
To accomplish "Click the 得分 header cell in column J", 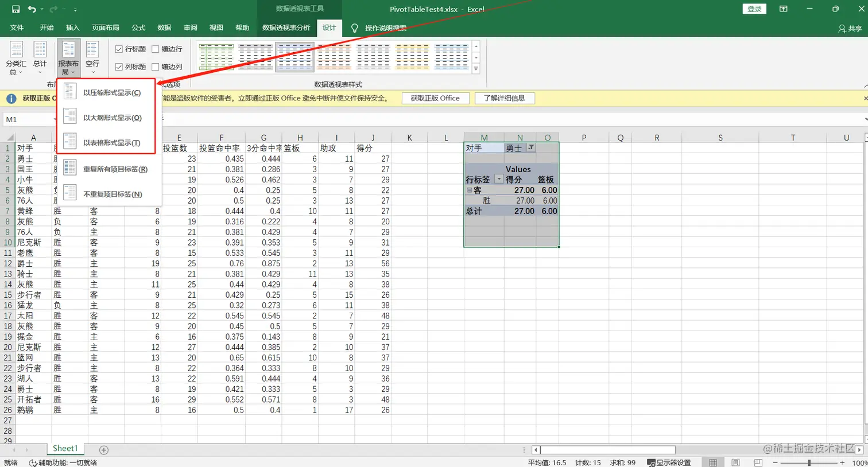I will [373, 148].
